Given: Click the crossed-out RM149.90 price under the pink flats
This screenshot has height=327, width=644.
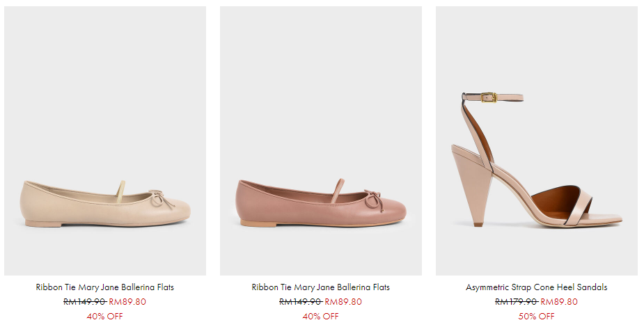Looking at the screenshot, I should 300,302.
